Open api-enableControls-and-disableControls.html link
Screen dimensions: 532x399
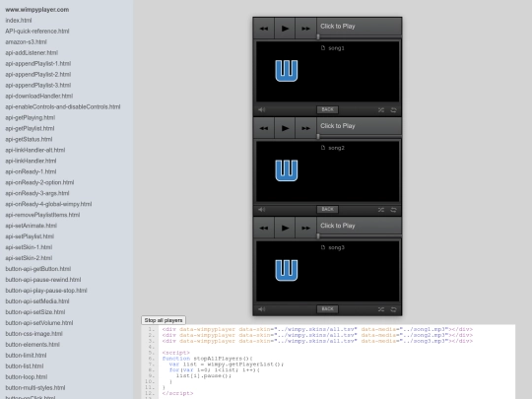[63, 106]
